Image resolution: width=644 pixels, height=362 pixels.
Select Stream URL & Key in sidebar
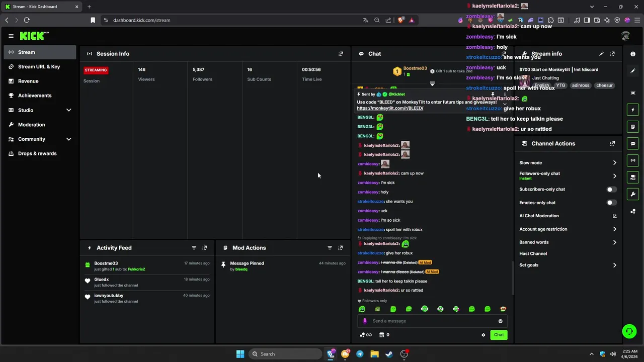click(x=40, y=67)
